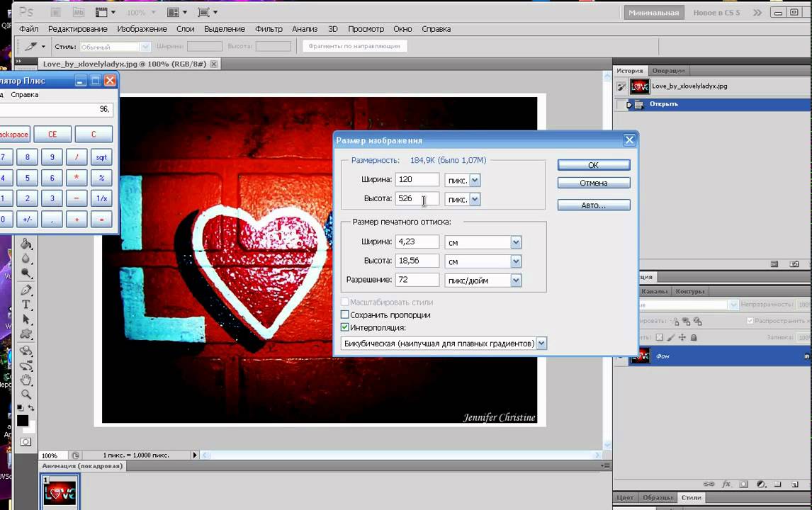Click the link layers icon

(709, 484)
